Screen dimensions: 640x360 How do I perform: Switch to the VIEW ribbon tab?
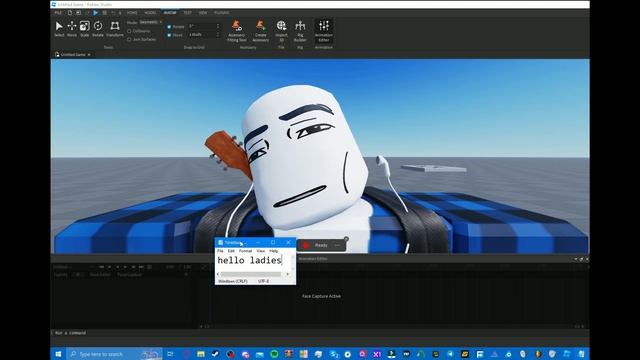pyautogui.click(x=203, y=13)
